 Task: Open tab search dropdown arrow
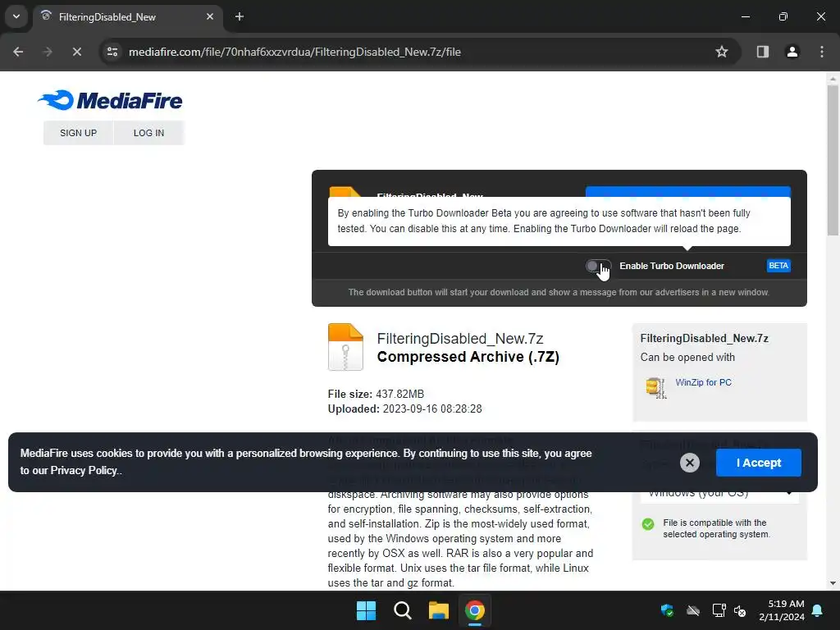pyautogui.click(x=16, y=16)
